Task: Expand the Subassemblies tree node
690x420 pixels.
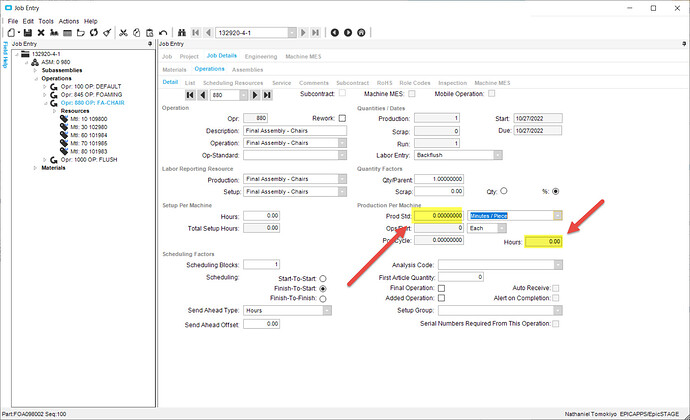Action: coord(36,70)
